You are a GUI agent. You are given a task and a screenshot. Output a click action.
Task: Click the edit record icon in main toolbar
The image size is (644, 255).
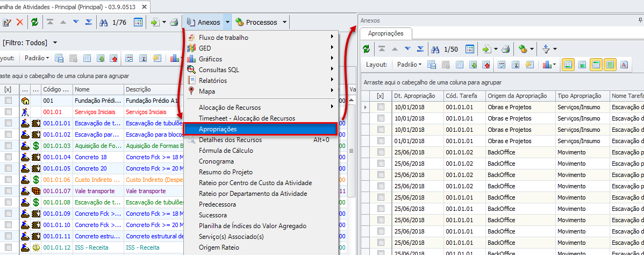point(7,22)
